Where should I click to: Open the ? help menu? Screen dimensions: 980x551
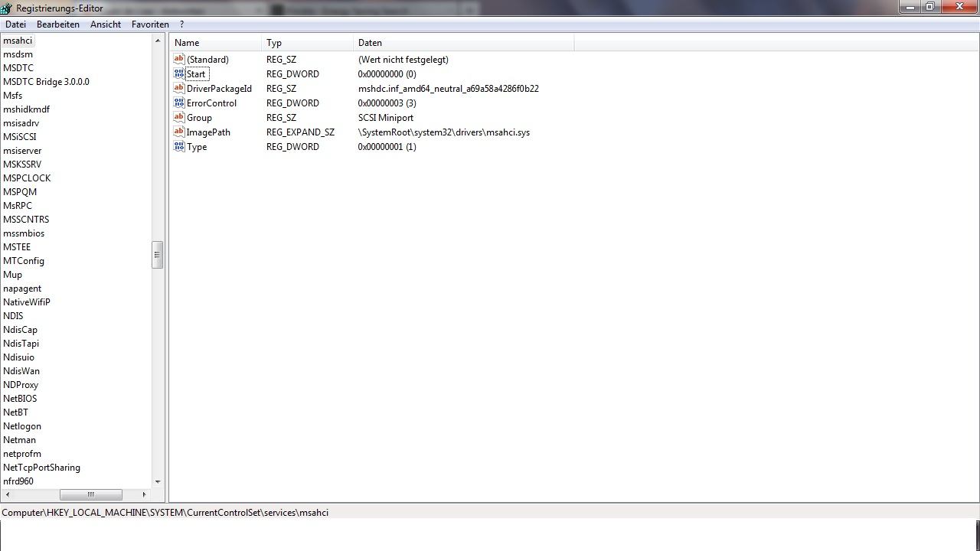pos(181,24)
